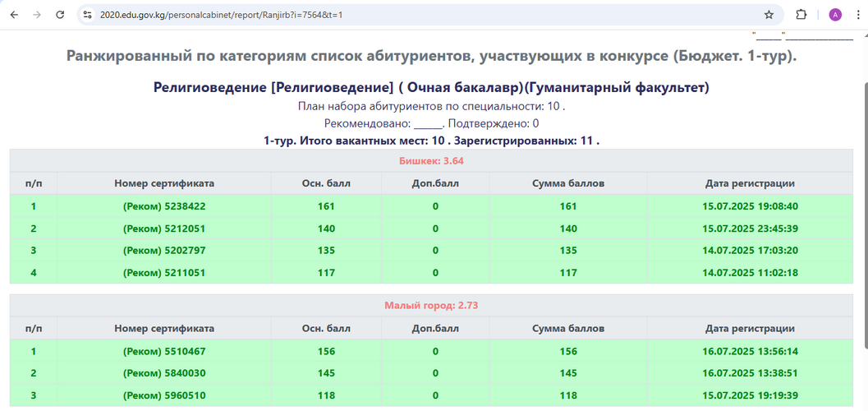Open the user profile avatar
Screen dimensions: 868x411
tap(835, 15)
